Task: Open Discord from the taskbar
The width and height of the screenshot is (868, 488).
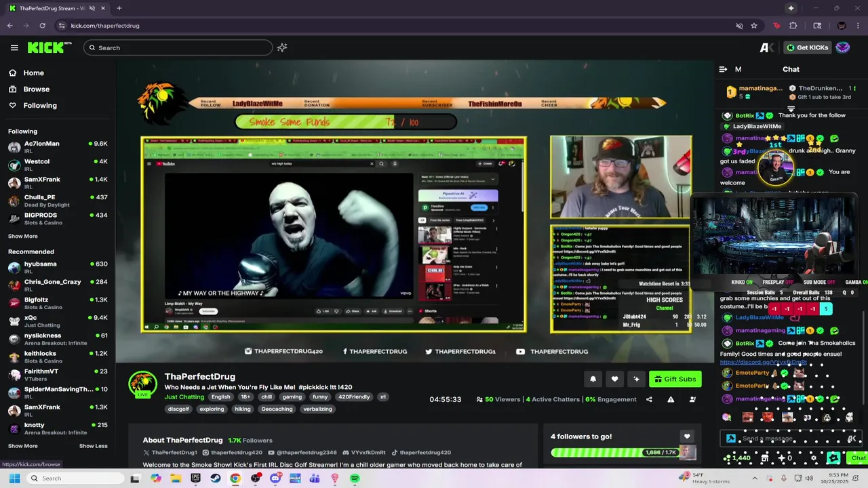Action: (275, 479)
